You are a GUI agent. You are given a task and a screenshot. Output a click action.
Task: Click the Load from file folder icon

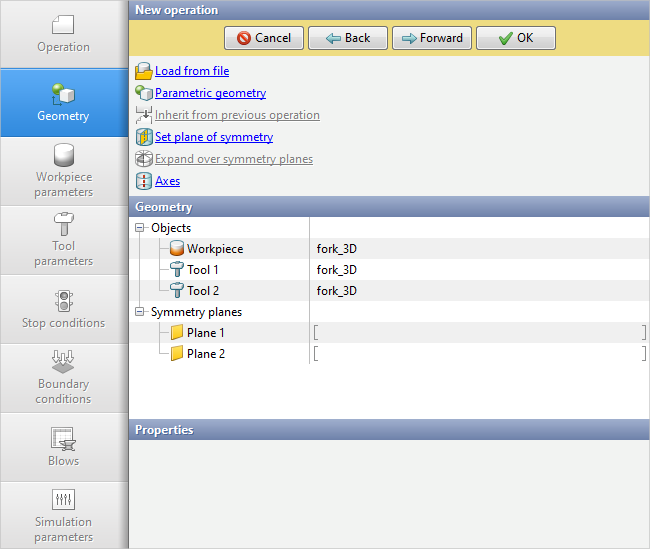143,72
